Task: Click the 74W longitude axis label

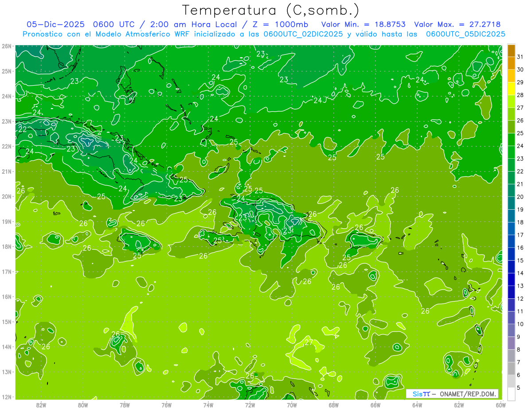Action: click(x=208, y=405)
